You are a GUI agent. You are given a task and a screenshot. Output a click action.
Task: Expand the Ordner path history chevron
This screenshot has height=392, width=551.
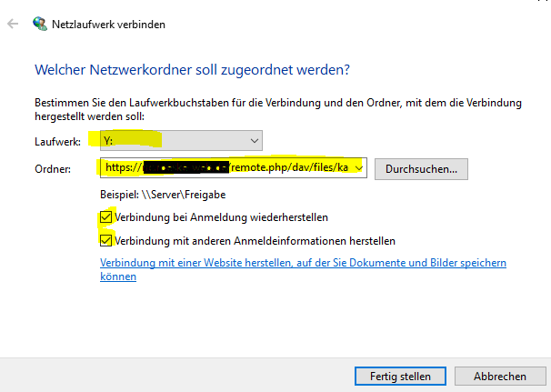(x=359, y=168)
